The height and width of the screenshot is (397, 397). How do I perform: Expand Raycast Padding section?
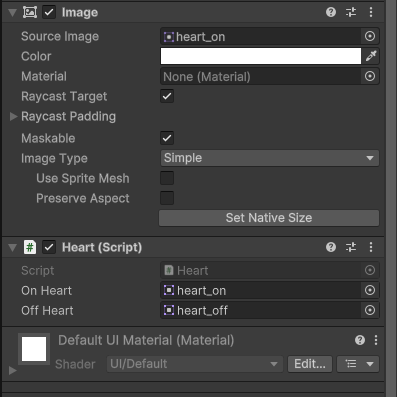point(13,116)
